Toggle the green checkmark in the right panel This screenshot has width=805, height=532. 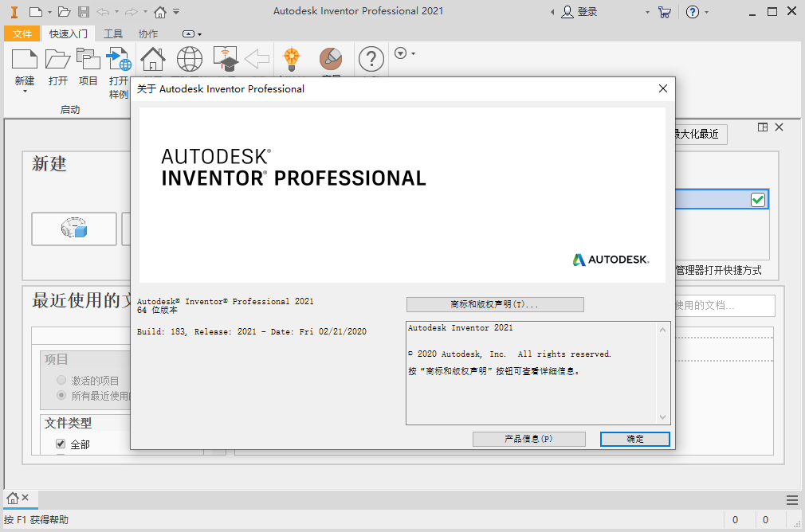click(757, 199)
